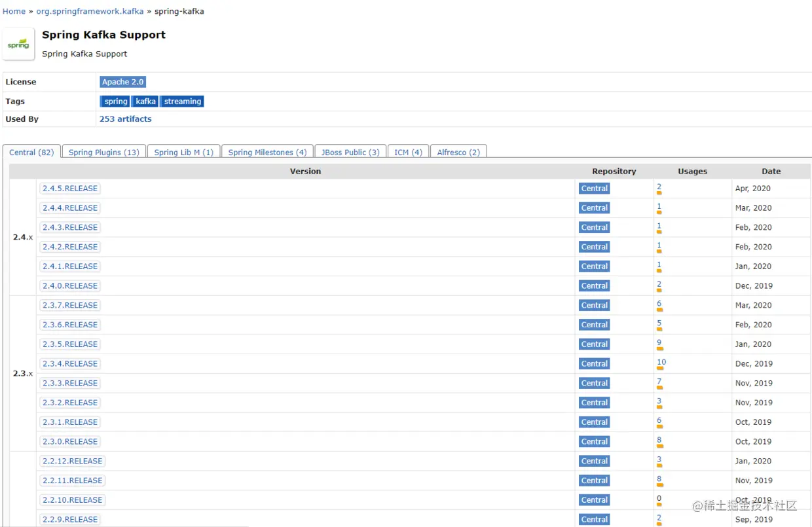This screenshot has width=812, height=527.
Task: Open usages count 5 for 2.3.6.RELEASE
Action: coord(659,323)
